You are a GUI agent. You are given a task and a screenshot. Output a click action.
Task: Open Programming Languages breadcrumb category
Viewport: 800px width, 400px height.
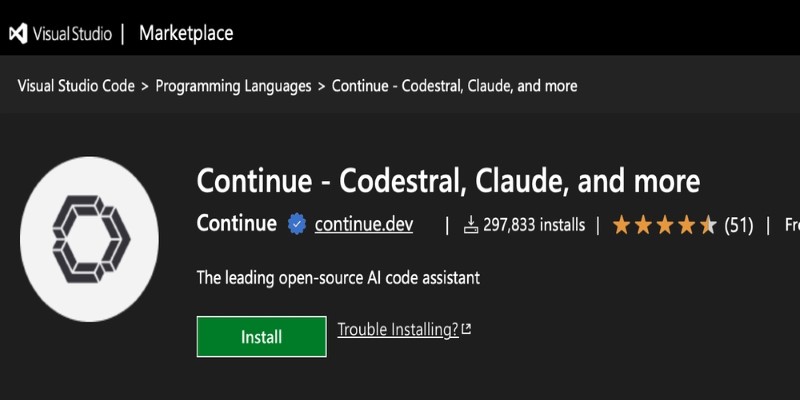(x=233, y=86)
